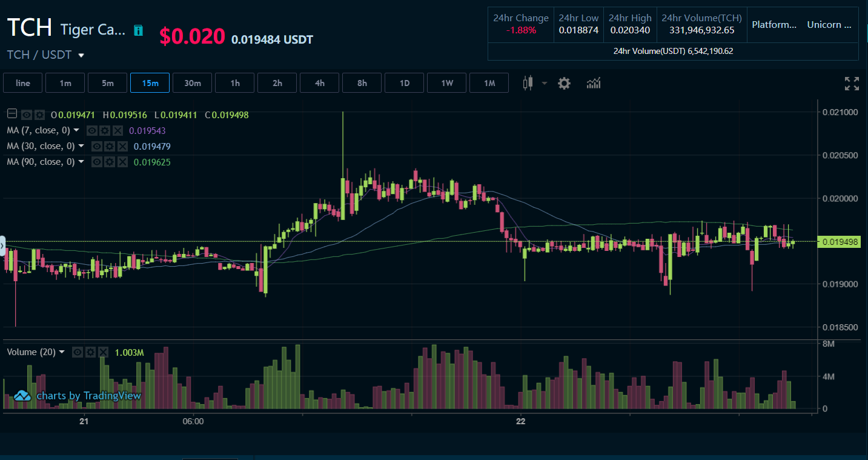
Task: Open left side panel expand handle
Action: click(2, 246)
